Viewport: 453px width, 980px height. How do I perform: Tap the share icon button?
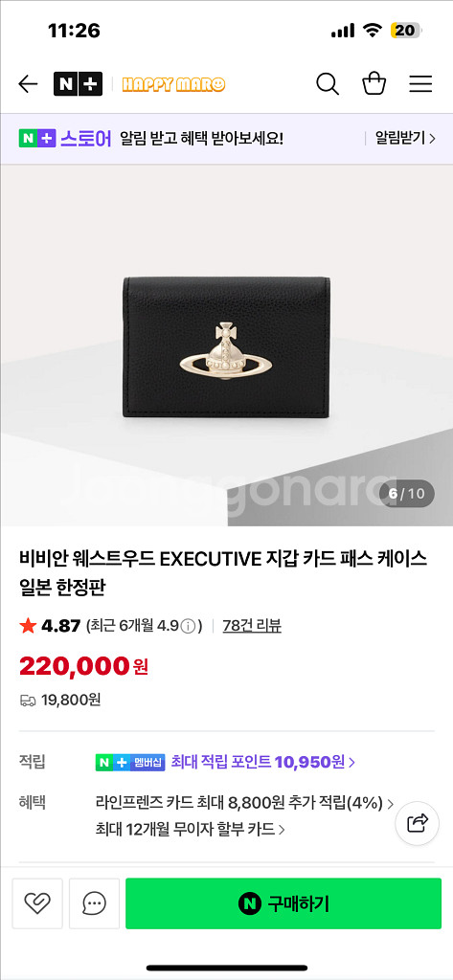[418, 823]
